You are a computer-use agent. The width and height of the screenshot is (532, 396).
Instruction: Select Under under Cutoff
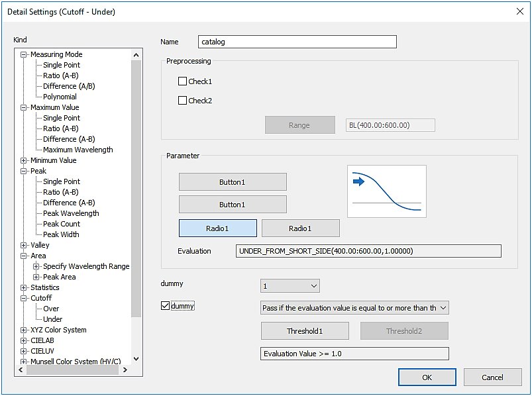(x=52, y=319)
